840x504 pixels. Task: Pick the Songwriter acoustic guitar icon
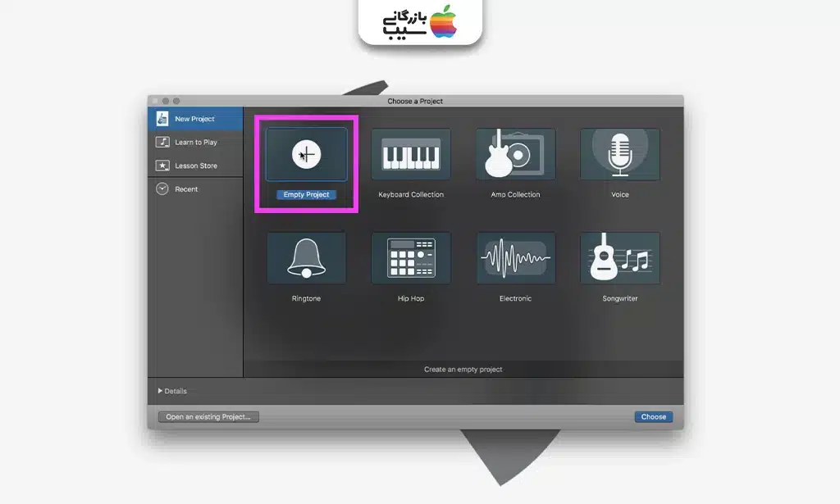point(620,258)
